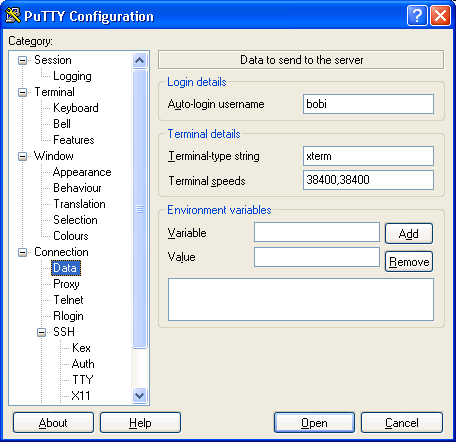Click the PuTTY icon in the title bar
The height and width of the screenshot is (442, 456).
13,16
